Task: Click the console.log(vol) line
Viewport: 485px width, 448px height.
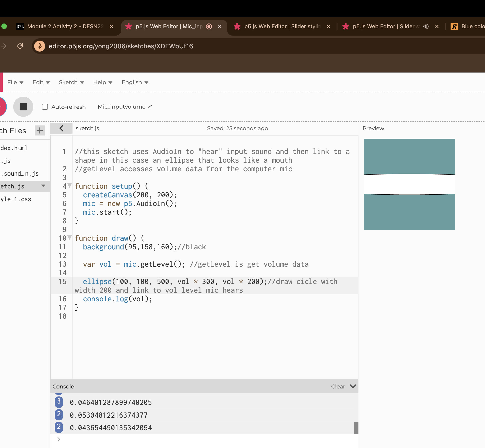Action: pyautogui.click(x=118, y=299)
